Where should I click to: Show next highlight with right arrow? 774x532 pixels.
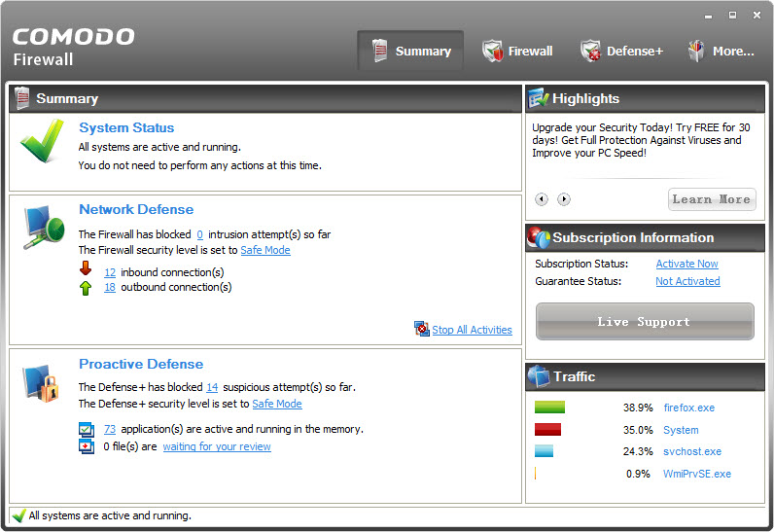click(564, 199)
